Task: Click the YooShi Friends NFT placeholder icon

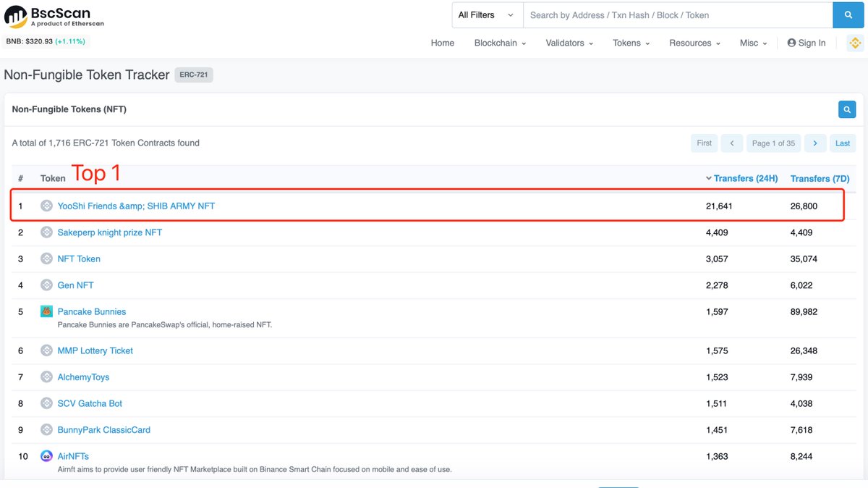Action: pos(46,206)
